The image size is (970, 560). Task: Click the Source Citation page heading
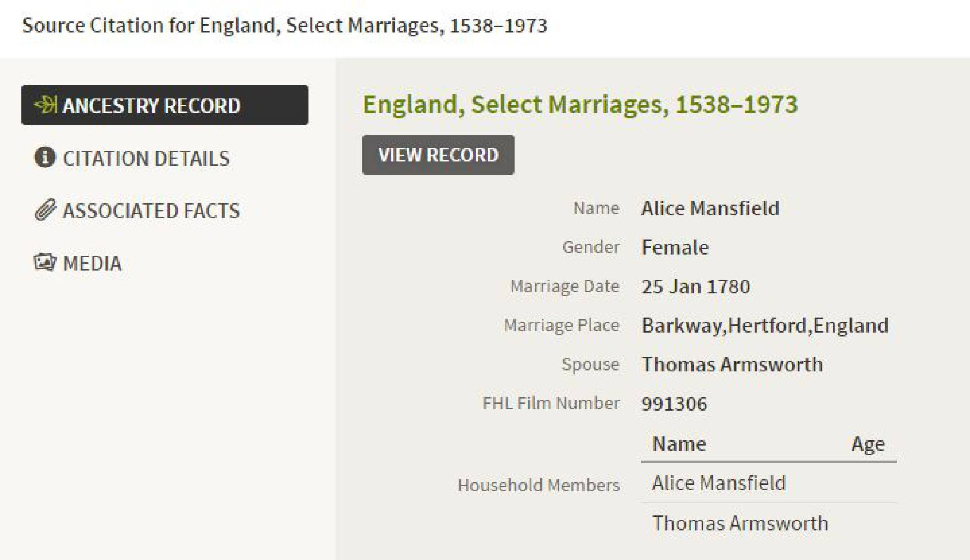click(x=285, y=25)
